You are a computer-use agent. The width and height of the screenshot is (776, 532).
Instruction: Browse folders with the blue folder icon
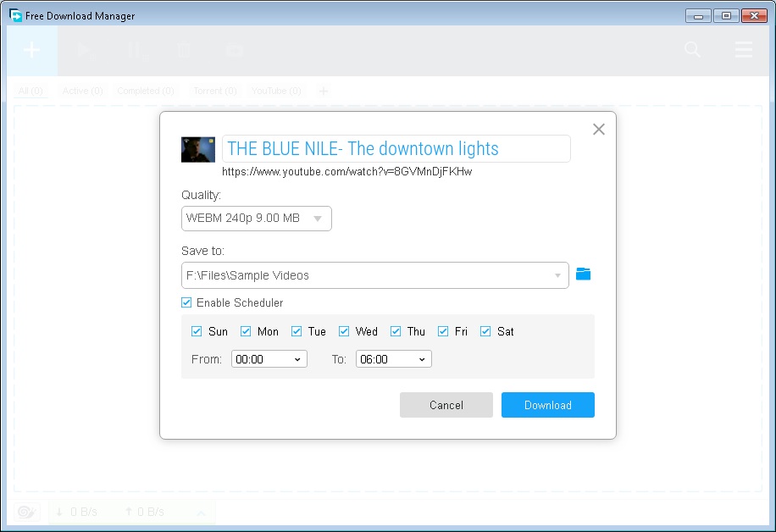pos(584,273)
